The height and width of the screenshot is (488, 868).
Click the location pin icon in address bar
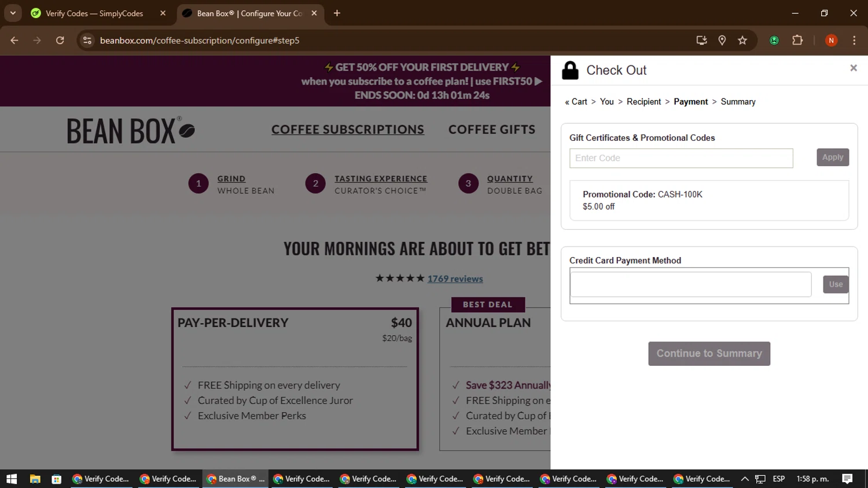(x=722, y=41)
